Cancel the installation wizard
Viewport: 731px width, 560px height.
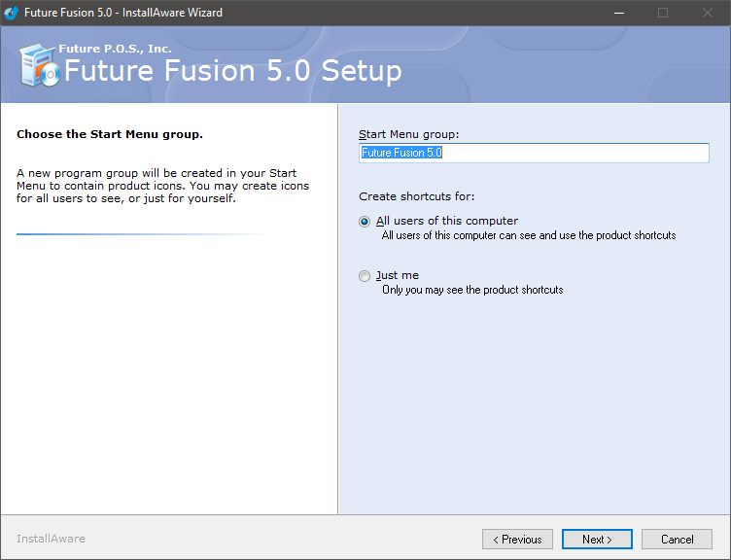(x=678, y=540)
